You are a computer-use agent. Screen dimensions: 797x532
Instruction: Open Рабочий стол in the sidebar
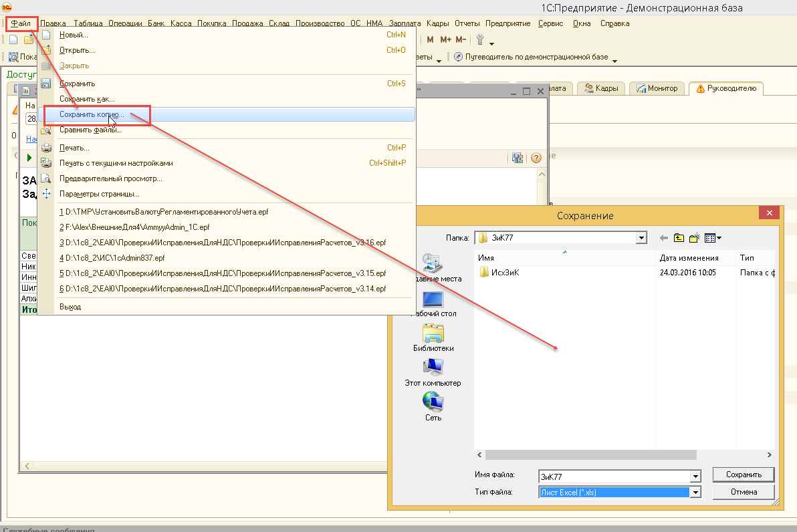click(433, 303)
